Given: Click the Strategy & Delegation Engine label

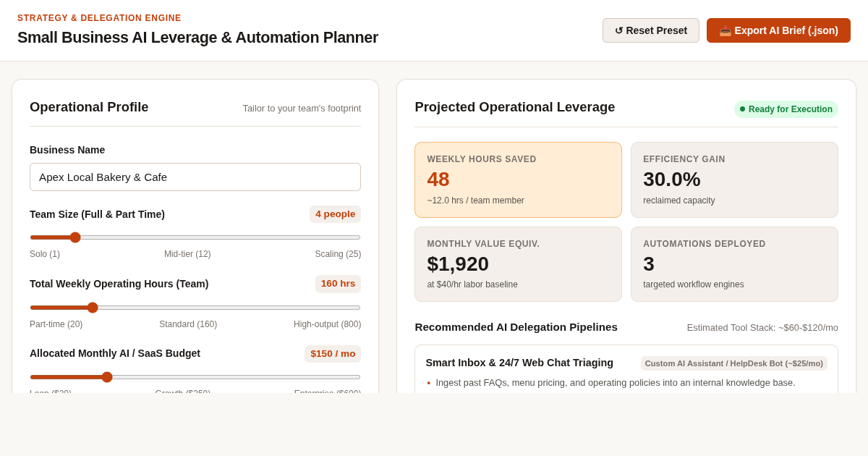Looking at the screenshot, I should point(99,18).
